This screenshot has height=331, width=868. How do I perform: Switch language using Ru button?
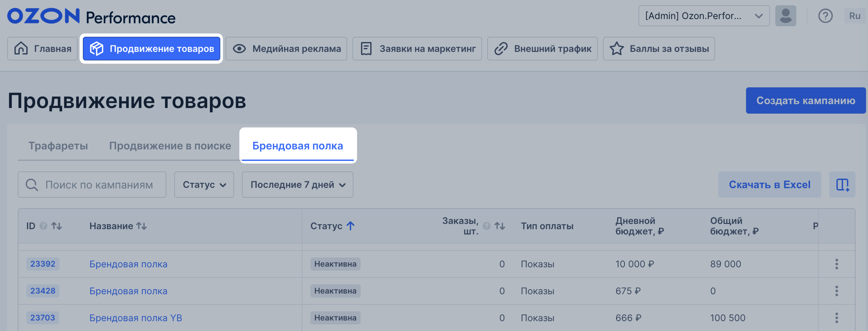855,16
